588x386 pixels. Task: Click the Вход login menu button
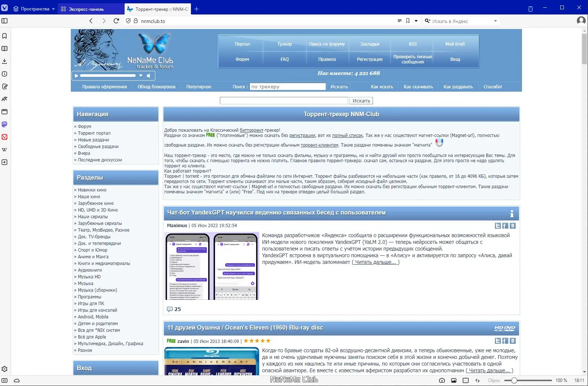click(455, 59)
